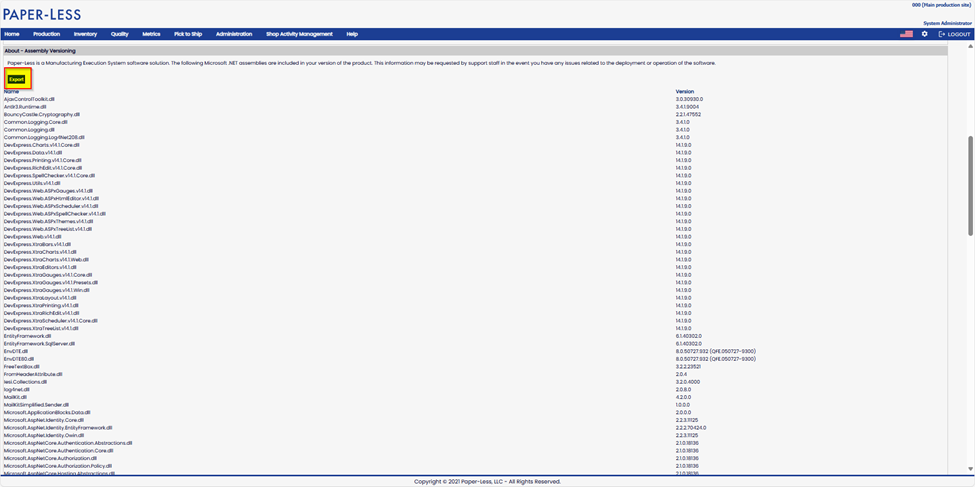Click the Name column header
975x487 pixels.
coord(11,91)
